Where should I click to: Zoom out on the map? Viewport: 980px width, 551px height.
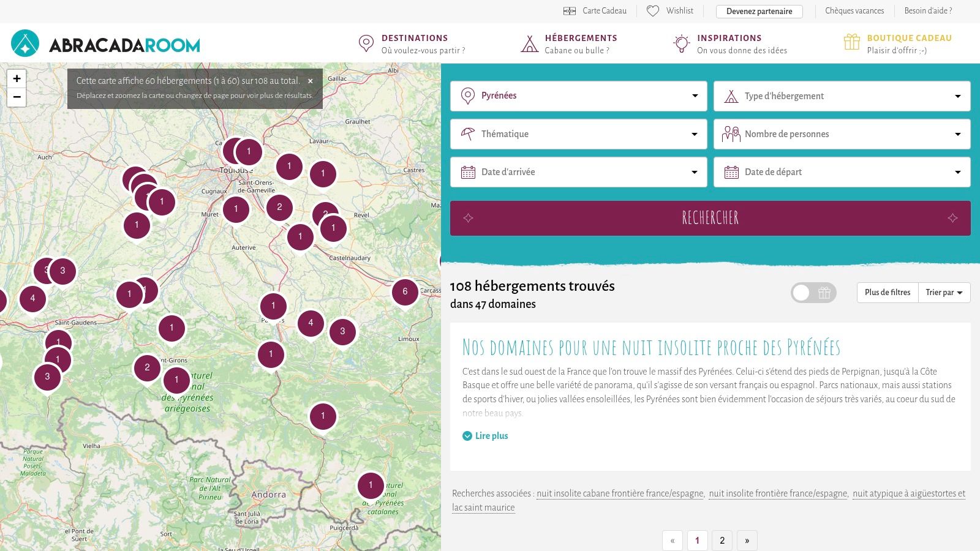click(x=17, y=97)
